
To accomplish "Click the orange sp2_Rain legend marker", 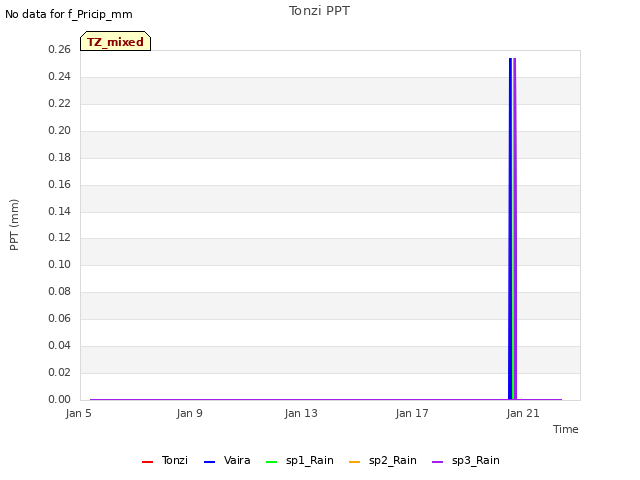I will (355, 462).
